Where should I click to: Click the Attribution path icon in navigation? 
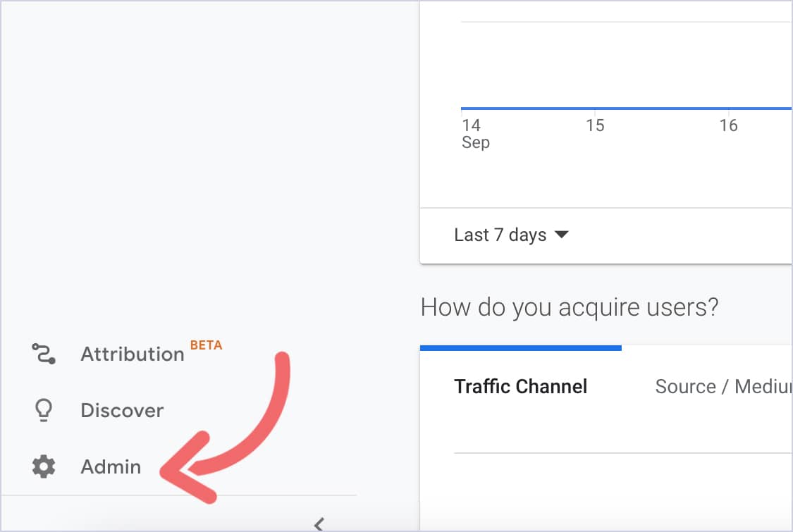pyautogui.click(x=43, y=353)
